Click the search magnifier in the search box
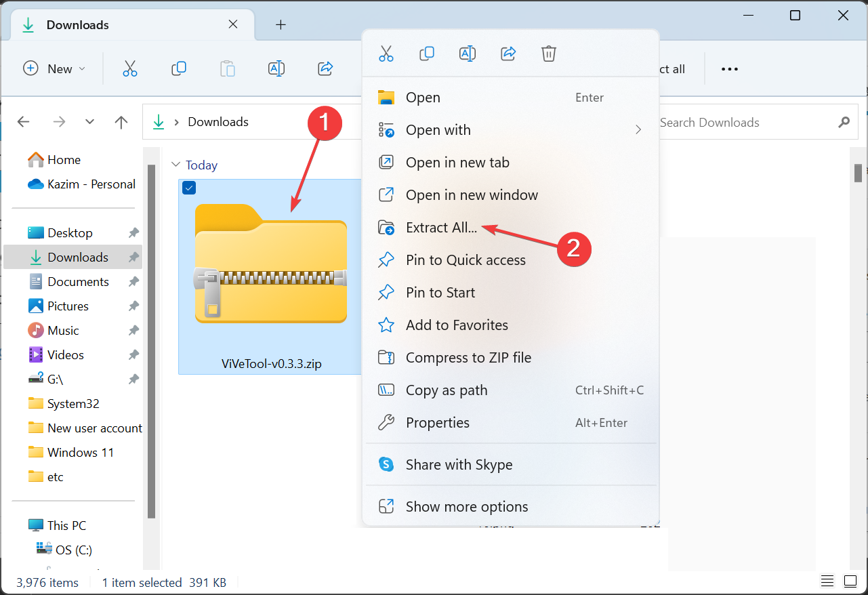This screenshot has width=868, height=595. click(844, 123)
